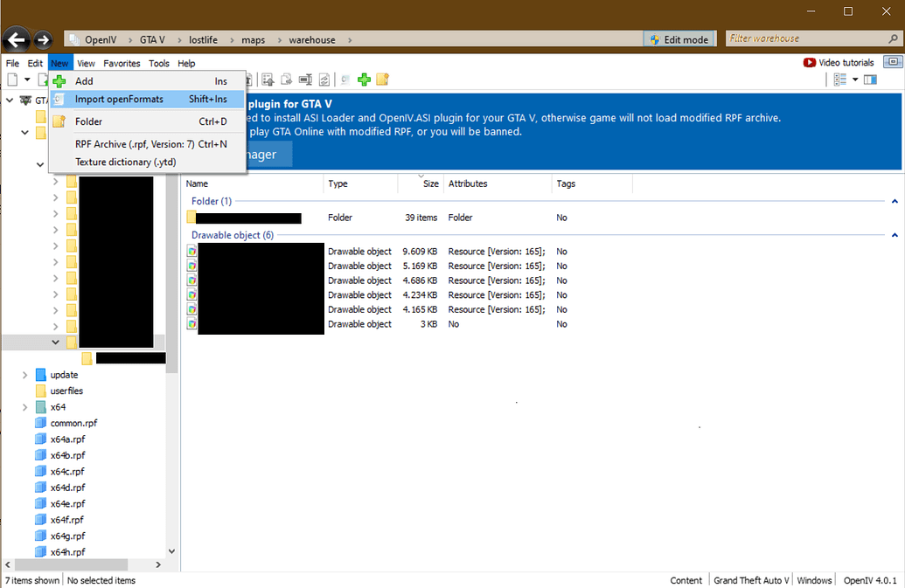Click the forward navigation arrow
This screenshot has height=588, width=905.
pyautogui.click(x=42, y=39)
